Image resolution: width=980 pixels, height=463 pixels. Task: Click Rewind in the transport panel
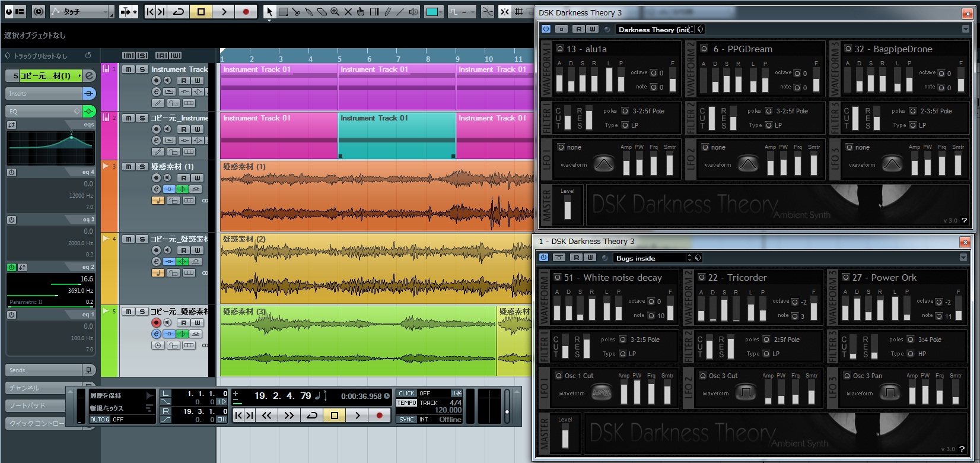click(x=267, y=416)
